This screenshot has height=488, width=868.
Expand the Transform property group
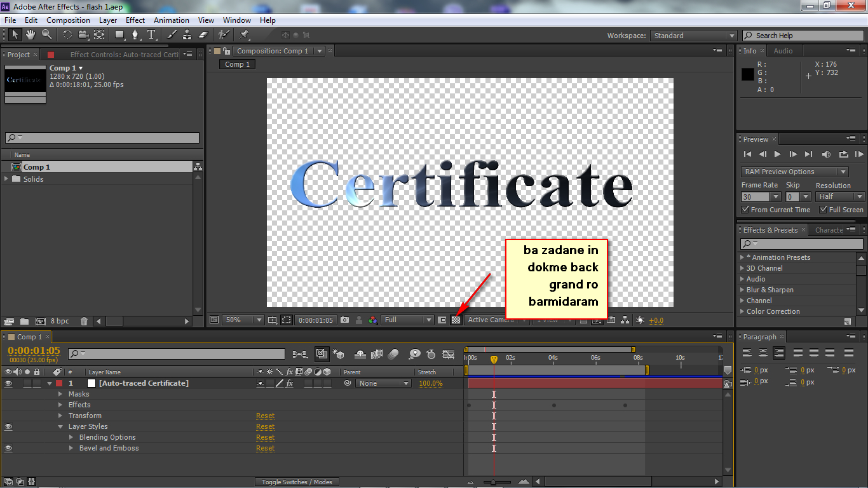(61, 416)
